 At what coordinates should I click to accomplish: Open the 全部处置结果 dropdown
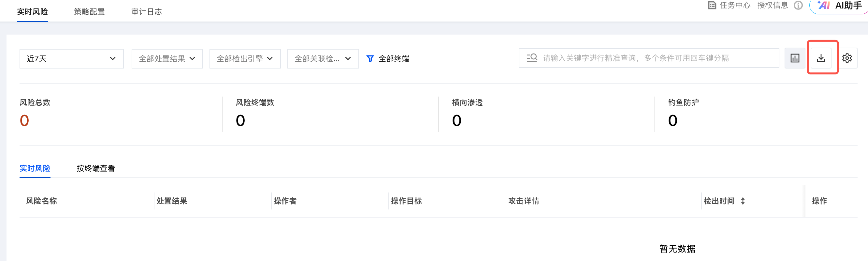point(167,59)
